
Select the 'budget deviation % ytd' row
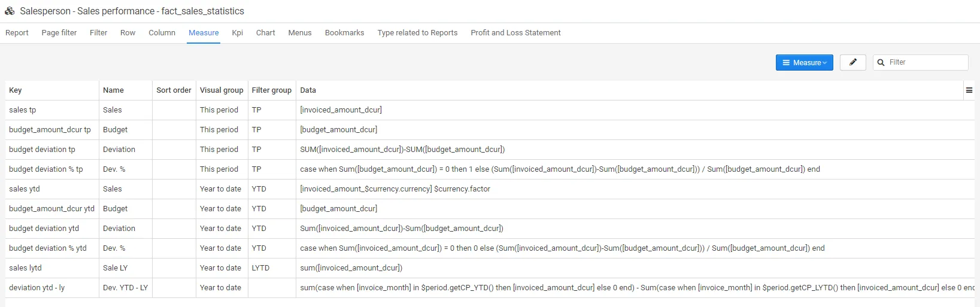[48, 248]
